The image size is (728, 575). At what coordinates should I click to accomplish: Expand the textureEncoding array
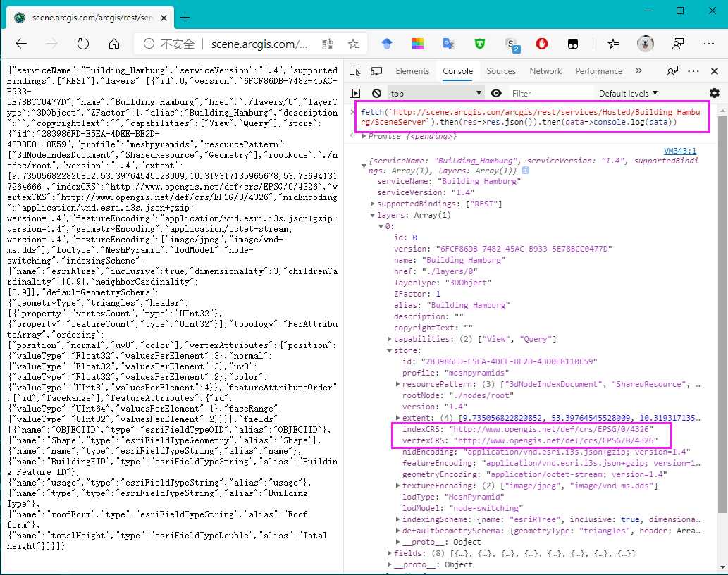point(397,486)
